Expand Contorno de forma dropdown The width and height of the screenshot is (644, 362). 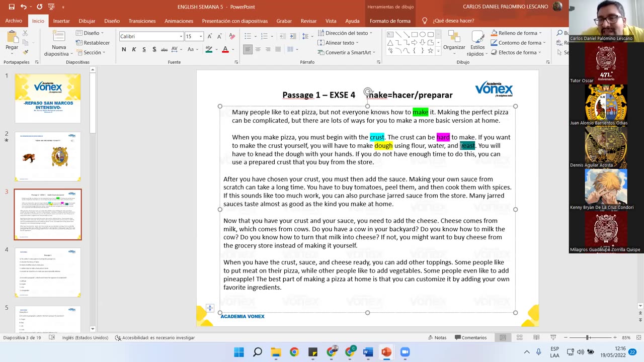pos(518,43)
